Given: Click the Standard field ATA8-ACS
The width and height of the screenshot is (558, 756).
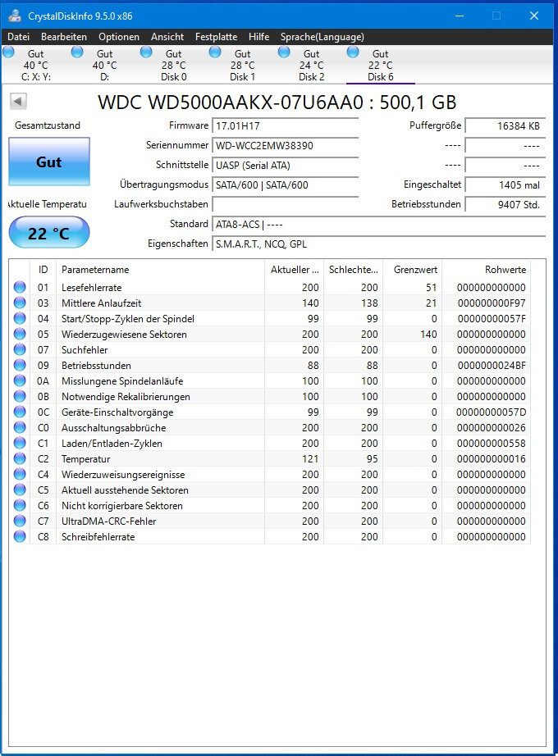Looking at the screenshot, I should click(x=379, y=224).
